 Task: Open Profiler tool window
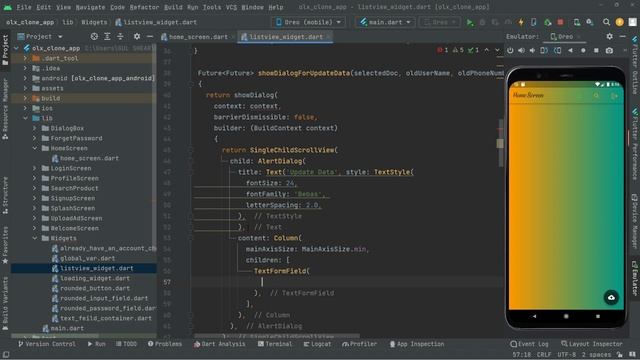pyautogui.click(x=360, y=344)
